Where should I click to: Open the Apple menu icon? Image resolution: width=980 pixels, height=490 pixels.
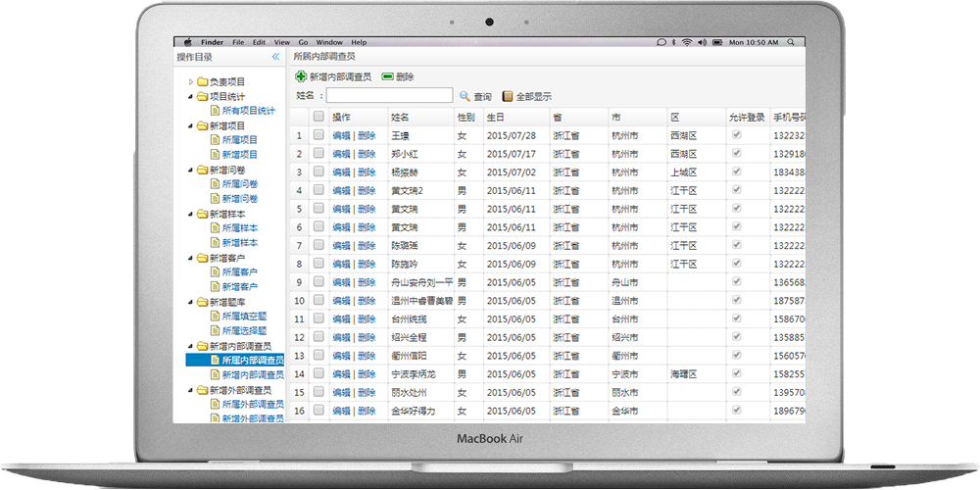187,42
